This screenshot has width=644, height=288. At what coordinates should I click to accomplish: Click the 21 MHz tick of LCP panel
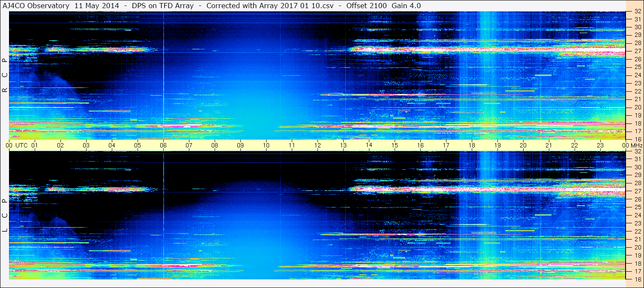tap(637, 239)
